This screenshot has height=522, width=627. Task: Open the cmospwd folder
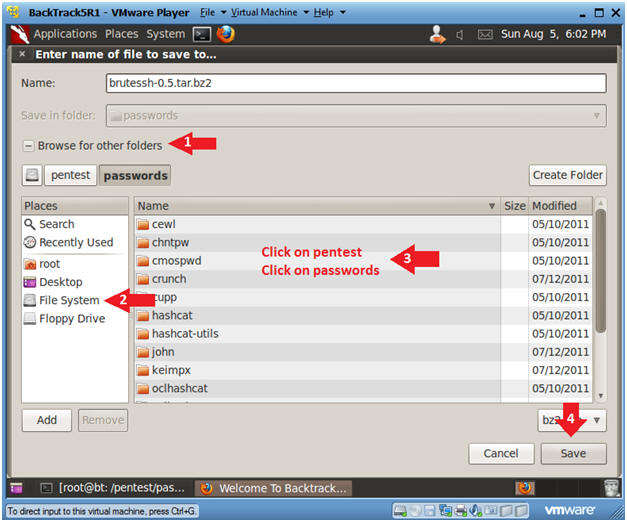[x=317, y=261]
